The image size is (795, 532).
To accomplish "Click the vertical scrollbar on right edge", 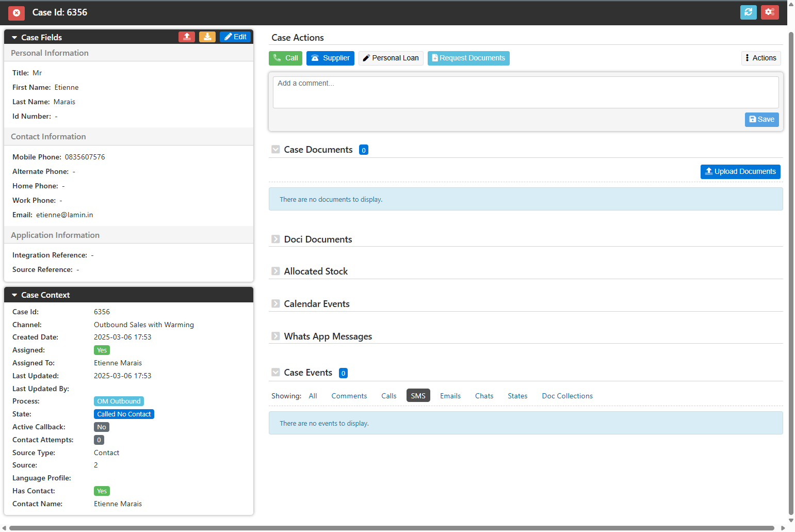I will (791, 273).
